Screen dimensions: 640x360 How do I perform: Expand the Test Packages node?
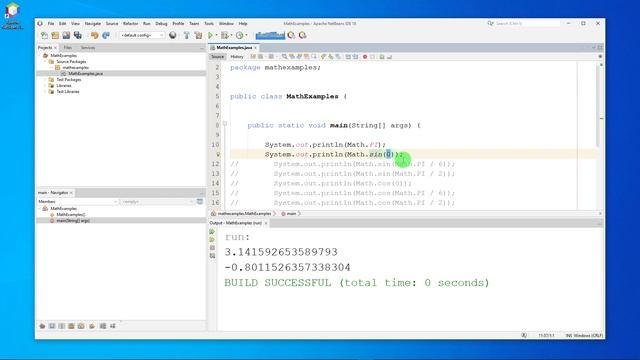click(46, 80)
